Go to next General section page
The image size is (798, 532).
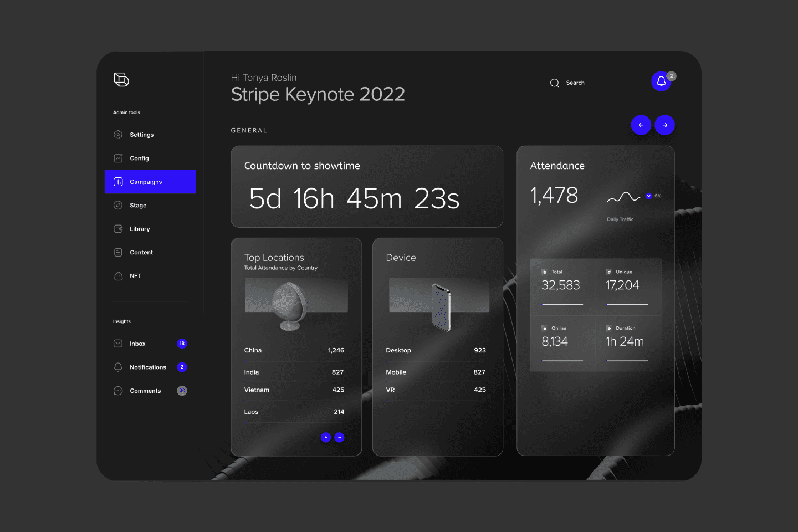(x=665, y=125)
